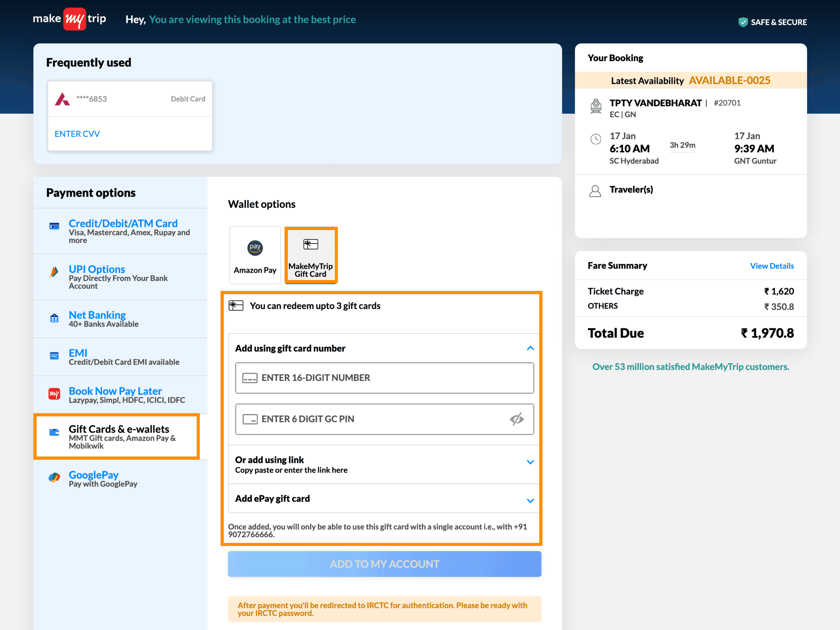
Task: Click the Book Now Pay Later icon
Action: [54, 394]
